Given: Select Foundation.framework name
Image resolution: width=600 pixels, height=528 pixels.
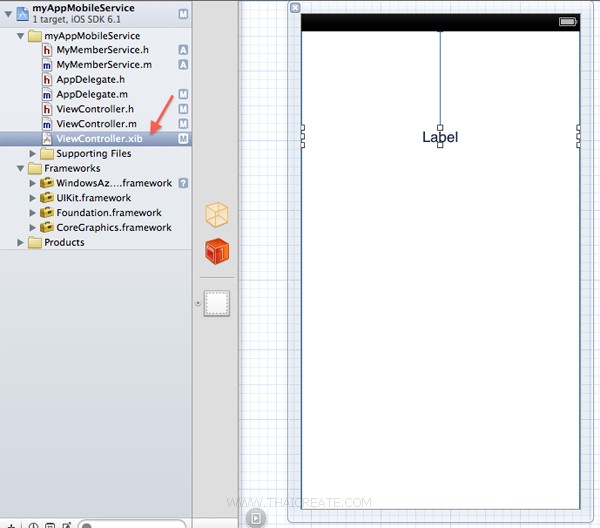Looking at the screenshot, I should 109,213.
